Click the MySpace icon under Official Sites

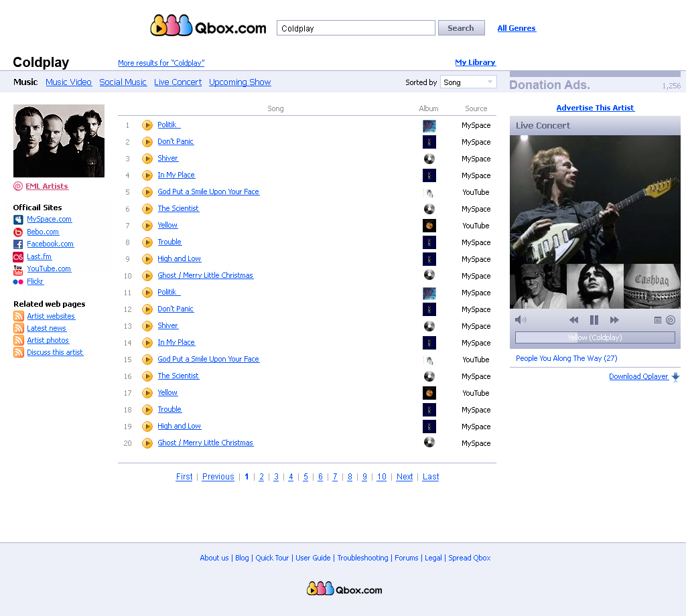click(18, 220)
